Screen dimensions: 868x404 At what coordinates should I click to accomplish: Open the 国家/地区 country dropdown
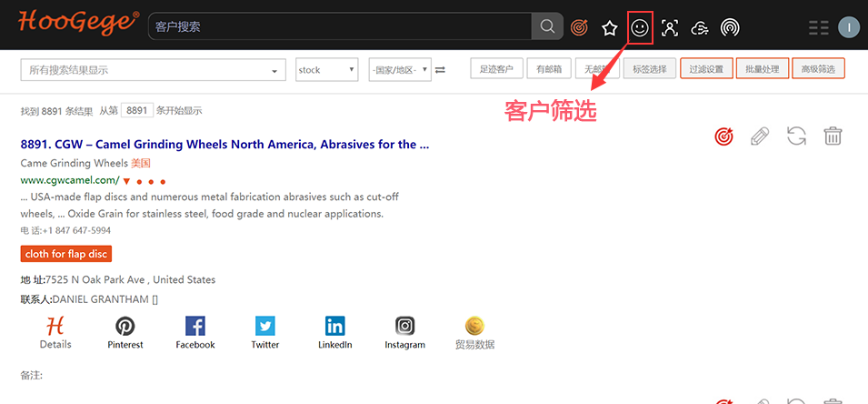(400, 70)
